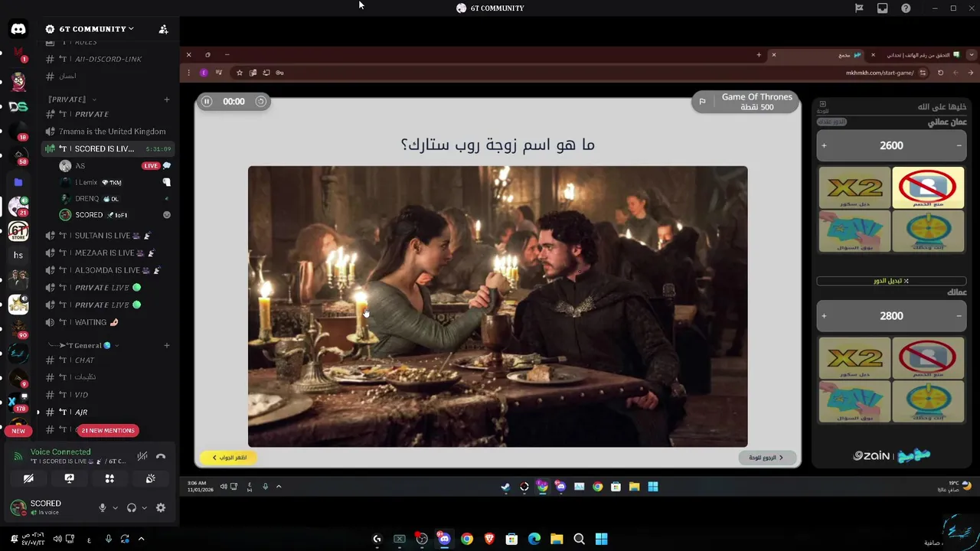Toggle noise suppression in Voice Connected panel

tap(142, 456)
